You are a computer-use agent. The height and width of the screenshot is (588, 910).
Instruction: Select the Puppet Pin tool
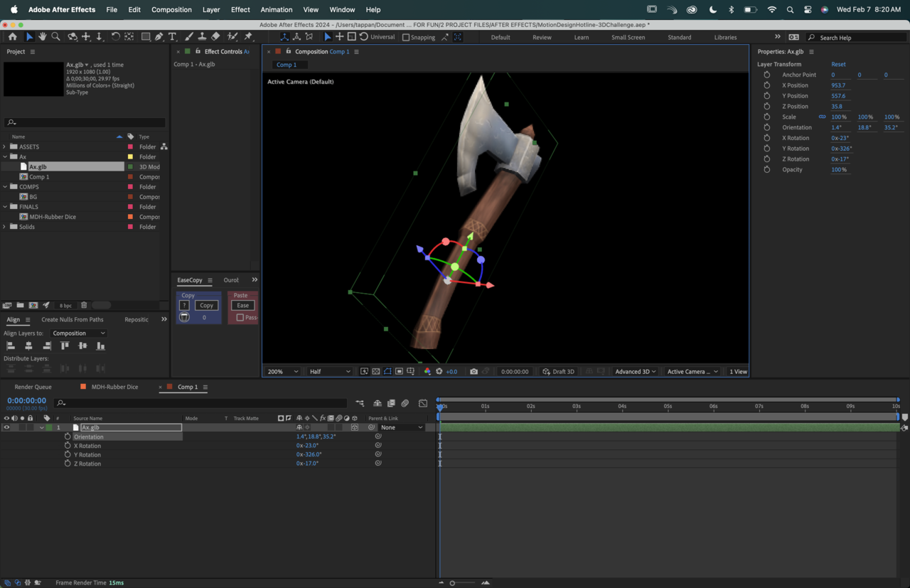(248, 37)
